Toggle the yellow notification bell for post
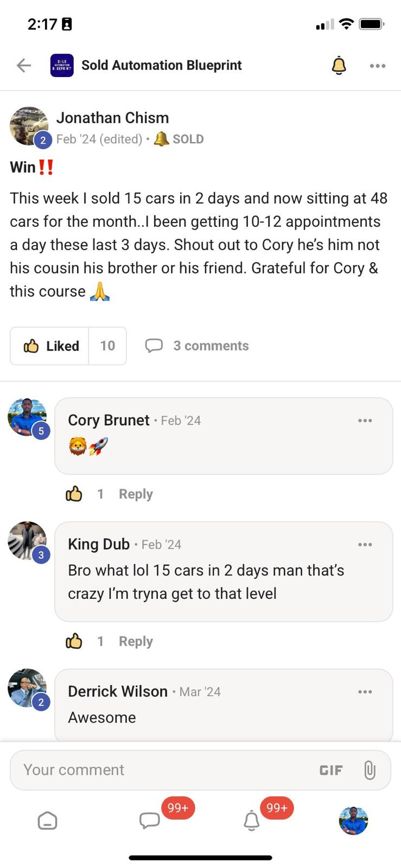401x868 pixels. [x=339, y=66]
